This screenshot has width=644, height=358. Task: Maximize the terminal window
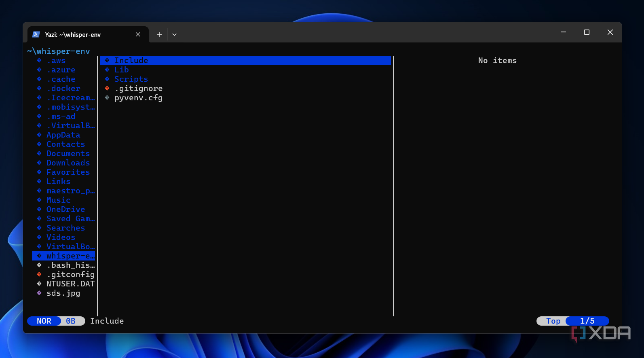pyautogui.click(x=587, y=32)
